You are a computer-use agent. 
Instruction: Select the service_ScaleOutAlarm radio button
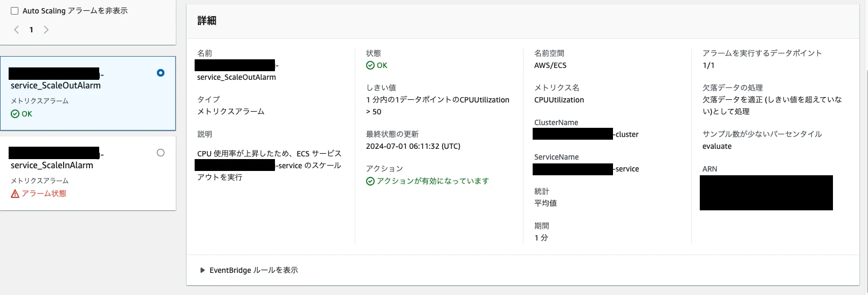tap(161, 73)
